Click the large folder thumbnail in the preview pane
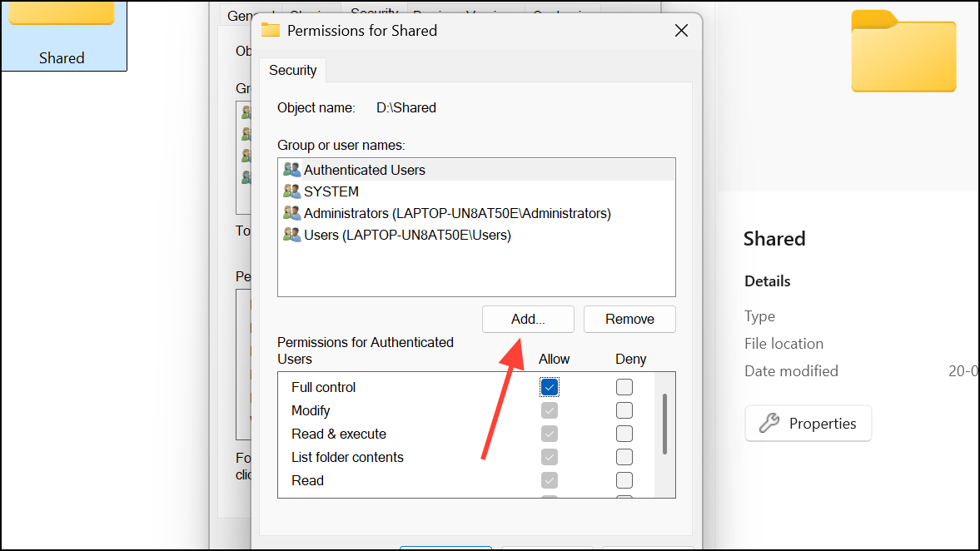The width and height of the screenshot is (980, 551). point(903,52)
